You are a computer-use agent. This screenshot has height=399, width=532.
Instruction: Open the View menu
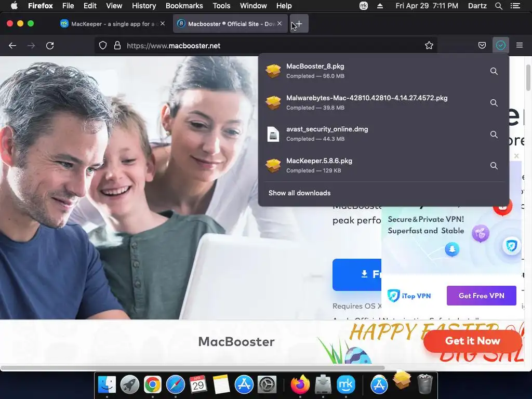tap(114, 6)
